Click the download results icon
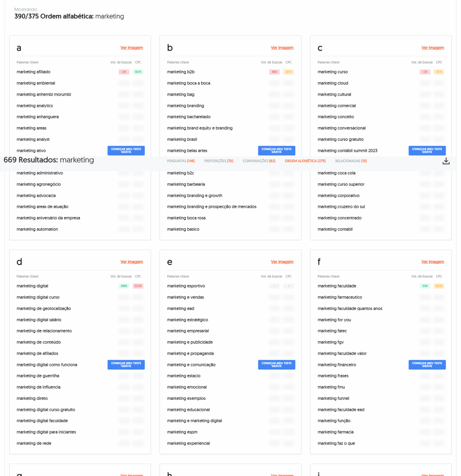Screen dimensions: 461x476 [x=446, y=161]
